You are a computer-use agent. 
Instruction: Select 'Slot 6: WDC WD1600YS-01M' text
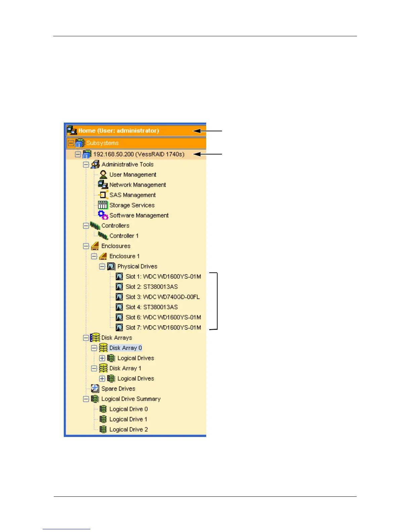(164, 317)
